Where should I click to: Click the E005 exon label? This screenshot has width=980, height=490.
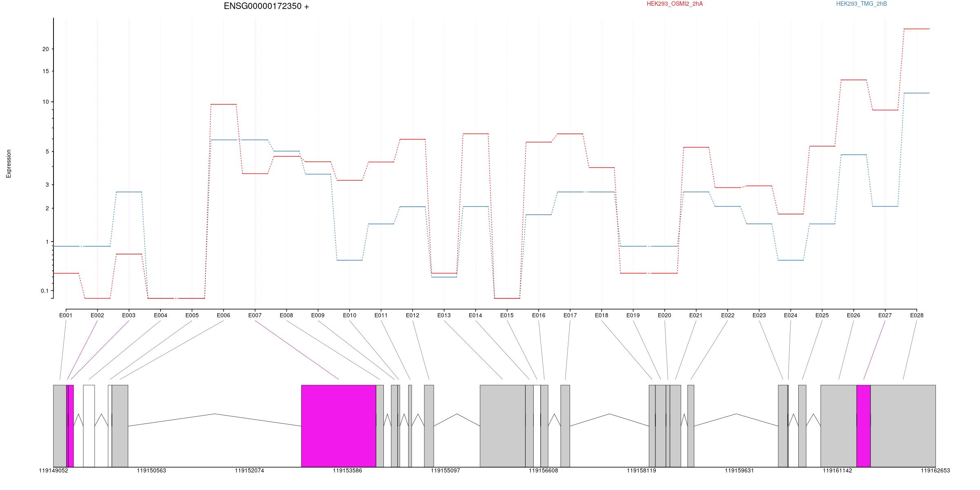(192, 315)
